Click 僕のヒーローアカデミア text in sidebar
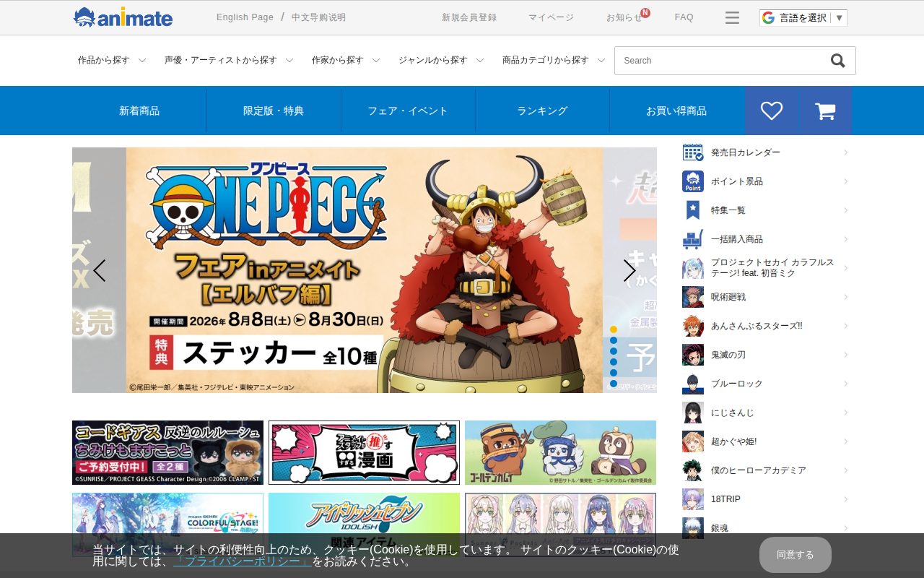This screenshot has width=924, height=578. point(759,470)
